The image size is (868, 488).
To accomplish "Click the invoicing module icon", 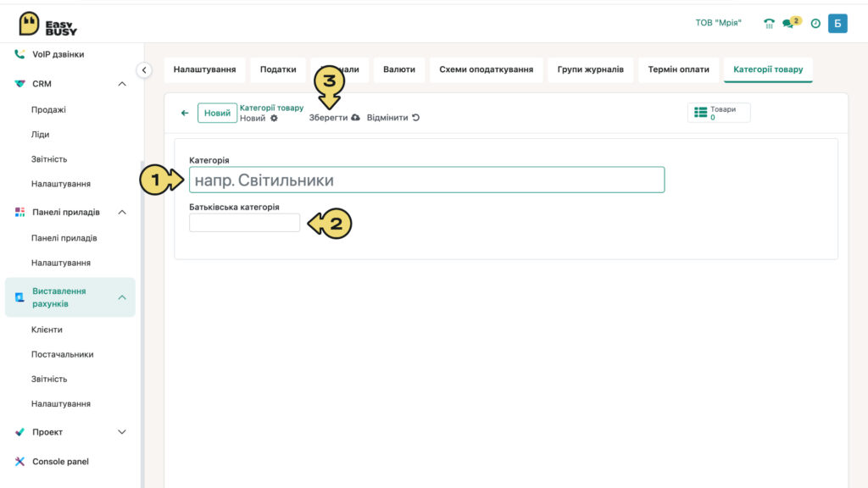I will click(19, 297).
